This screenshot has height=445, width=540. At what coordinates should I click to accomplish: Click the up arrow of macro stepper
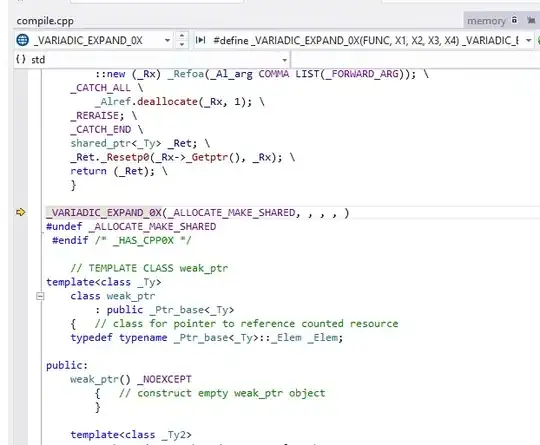(x=182, y=35)
